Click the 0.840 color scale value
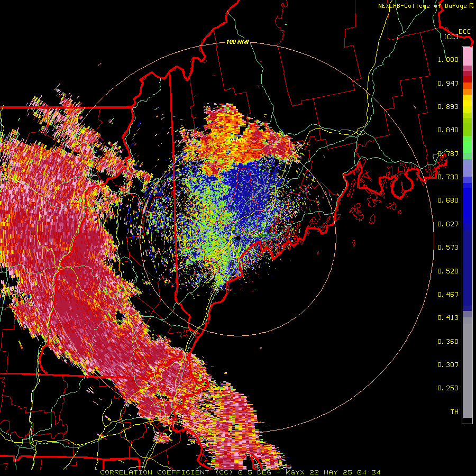Image resolution: width=476 pixels, height=476 pixels. 448,130
